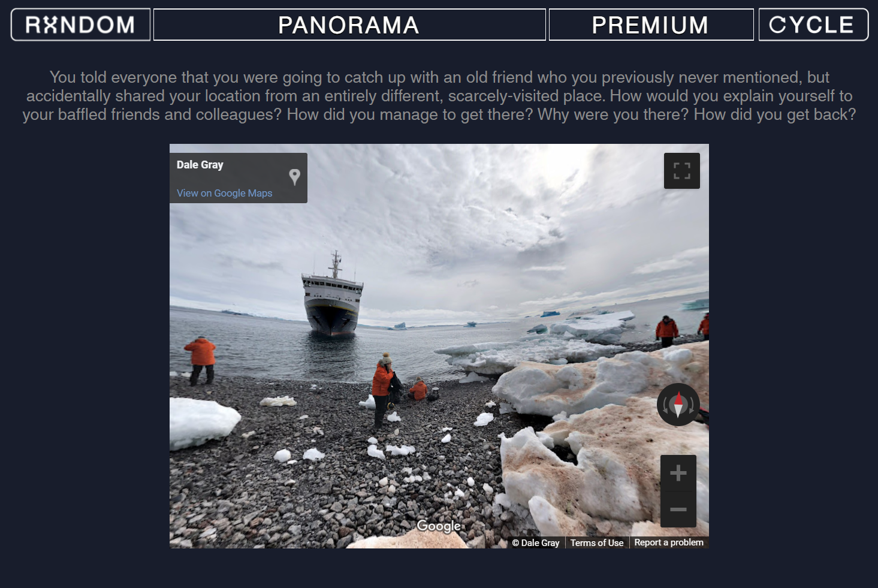
Task: Switch to the PANORAMA tab
Action: pyautogui.click(x=349, y=25)
